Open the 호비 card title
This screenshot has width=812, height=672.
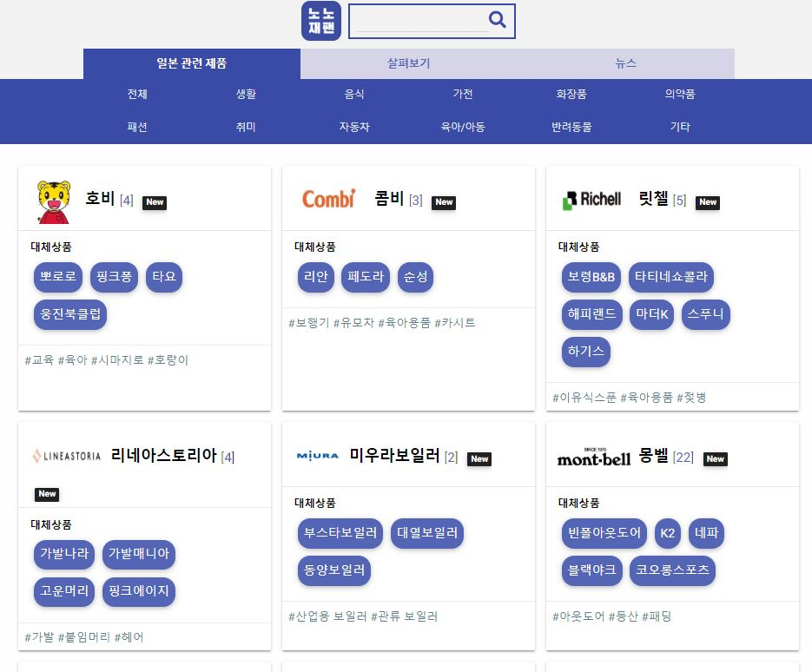click(x=100, y=198)
